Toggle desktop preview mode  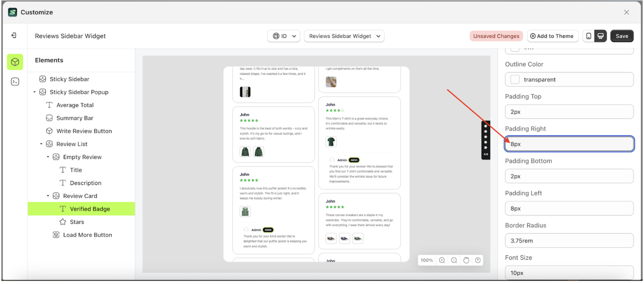(x=601, y=36)
